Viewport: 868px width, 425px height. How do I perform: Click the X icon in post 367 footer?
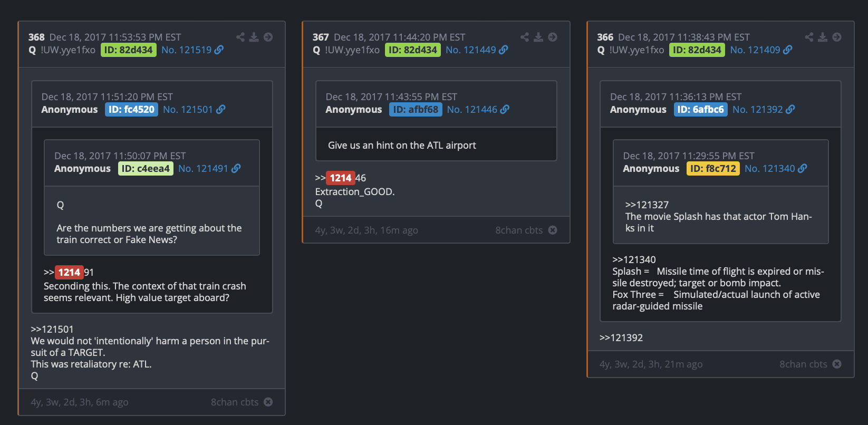click(552, 230)
